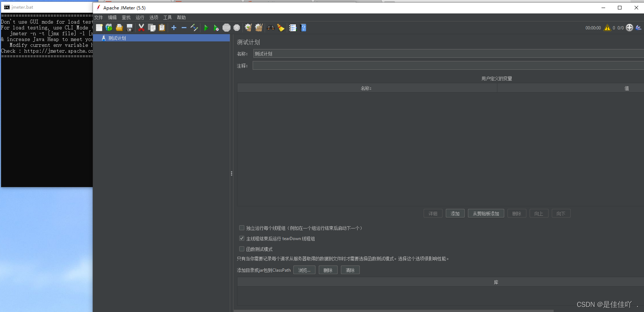Start the test with green play icon
644x312 pixels.
coord(206,28)
